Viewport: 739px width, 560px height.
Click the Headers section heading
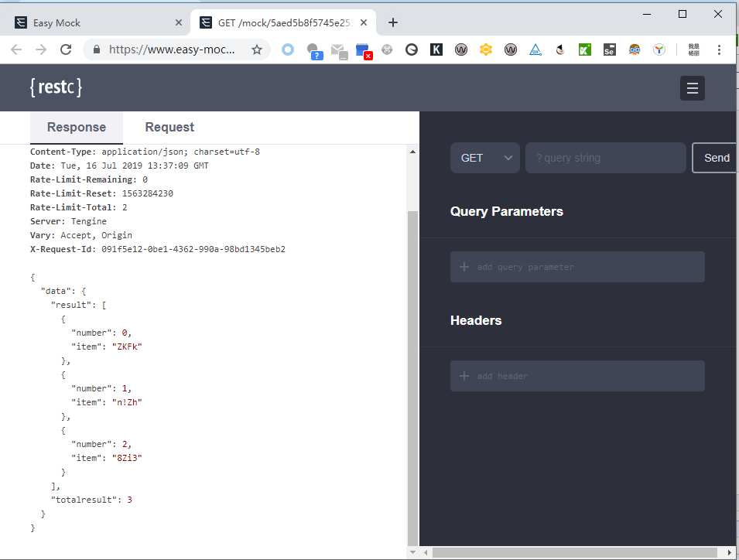[x=476, y=320]
